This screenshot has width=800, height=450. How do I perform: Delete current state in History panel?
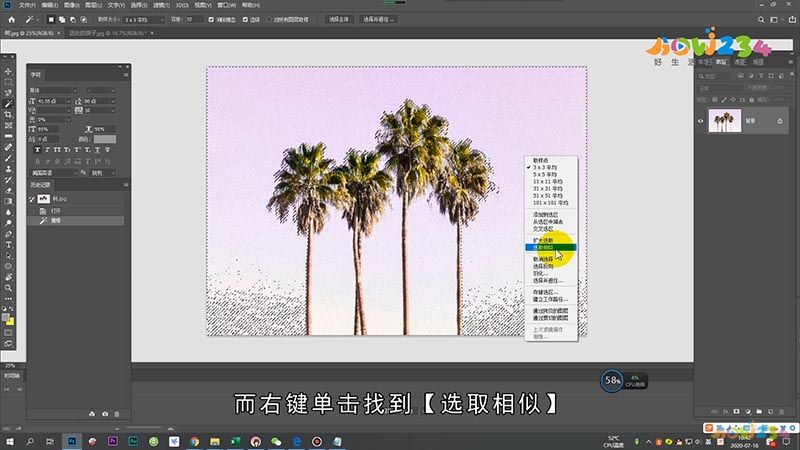point(117,414)
